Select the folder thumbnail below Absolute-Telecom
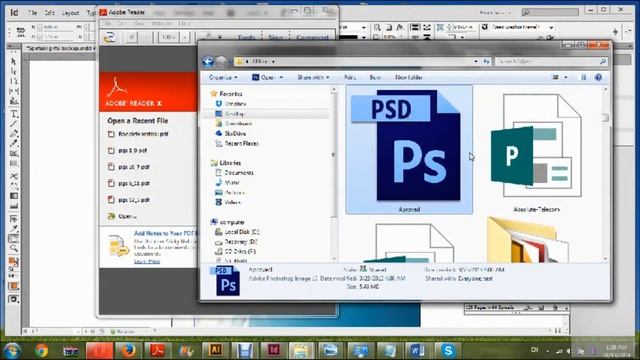This screenshot has height=360, width=640. click(x=527, y=241)
